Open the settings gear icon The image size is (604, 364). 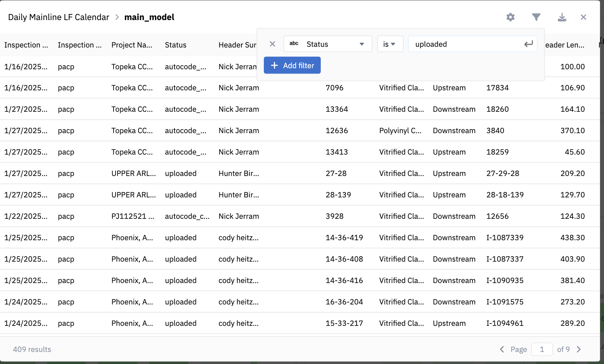click(x=510, y=17)
